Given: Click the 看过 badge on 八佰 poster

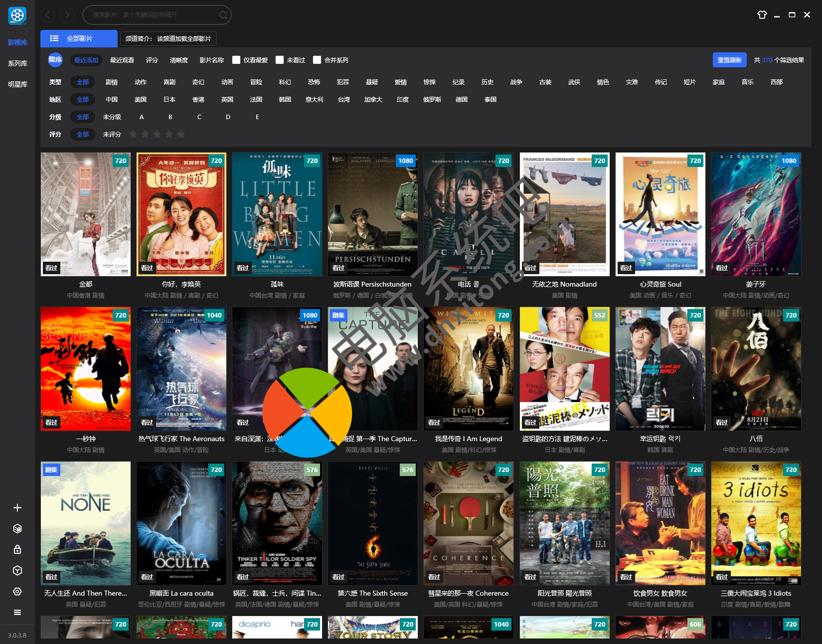Looking at the screenshot, I should (722, 422).
